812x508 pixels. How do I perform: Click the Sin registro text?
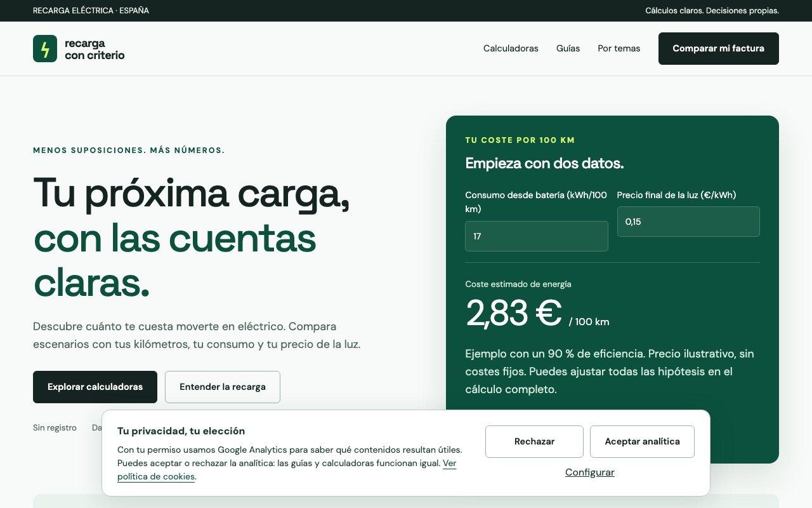55,428
